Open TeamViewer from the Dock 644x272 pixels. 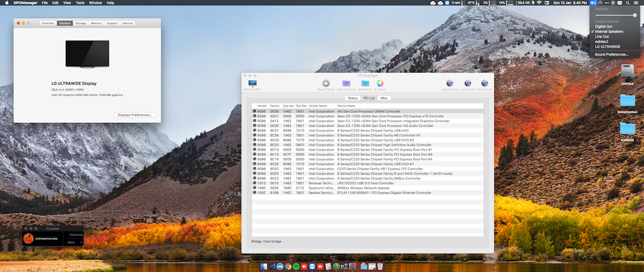click(x=312, y=266)
